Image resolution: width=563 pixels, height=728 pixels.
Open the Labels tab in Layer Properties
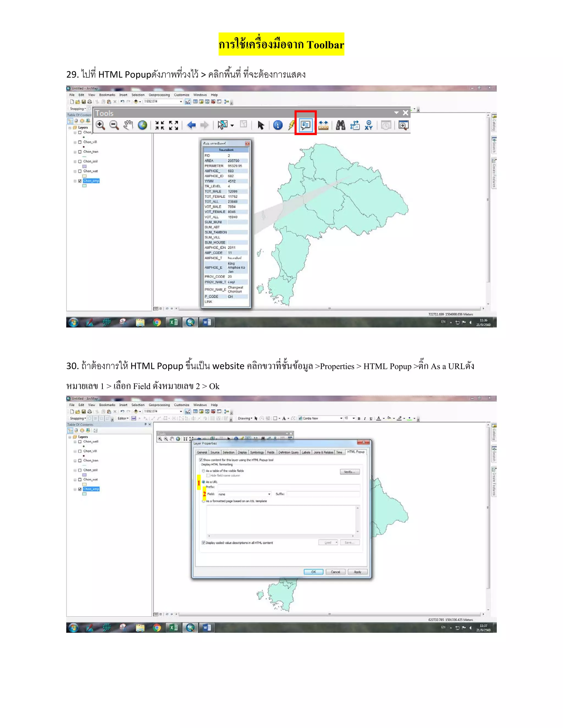click(x=306, y=452)
